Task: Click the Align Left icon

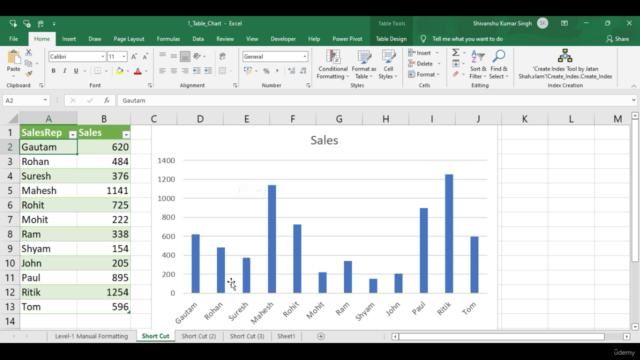Action: (x=162, y=71)
